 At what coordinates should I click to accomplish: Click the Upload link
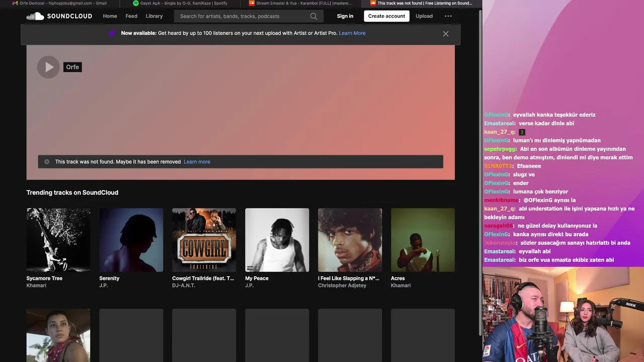424,16
